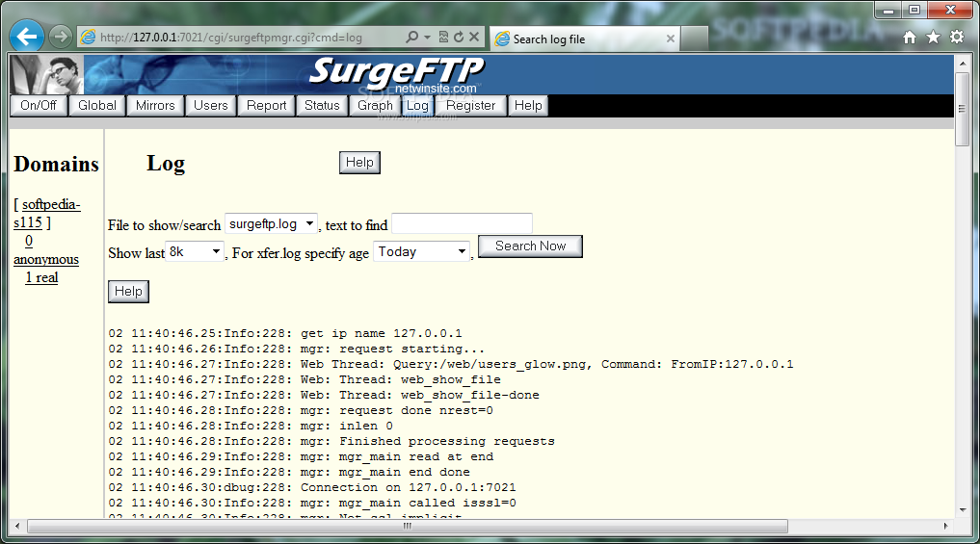
Task: Open the Show last 8k dropdown
Action: point(195,251)
